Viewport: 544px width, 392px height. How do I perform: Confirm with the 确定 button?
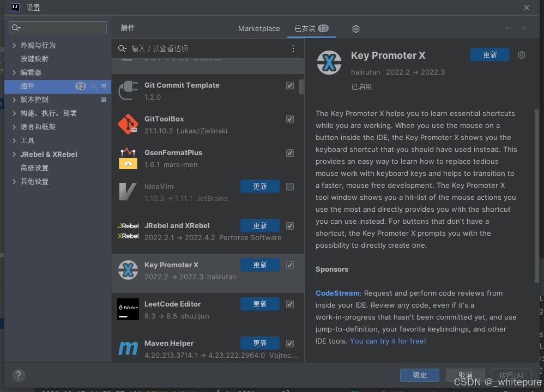pyautogui.click(x=420, y=375)
